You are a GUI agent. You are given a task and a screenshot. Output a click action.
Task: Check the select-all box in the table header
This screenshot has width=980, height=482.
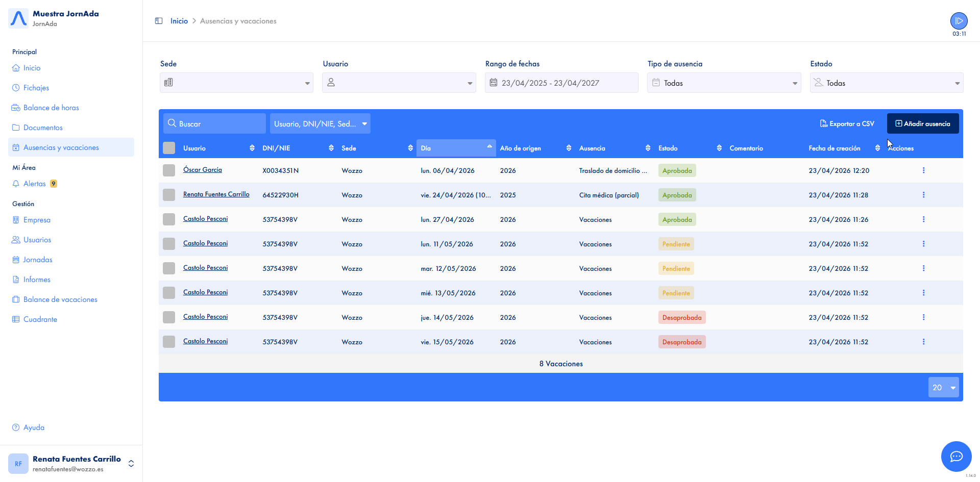[169, 147]
